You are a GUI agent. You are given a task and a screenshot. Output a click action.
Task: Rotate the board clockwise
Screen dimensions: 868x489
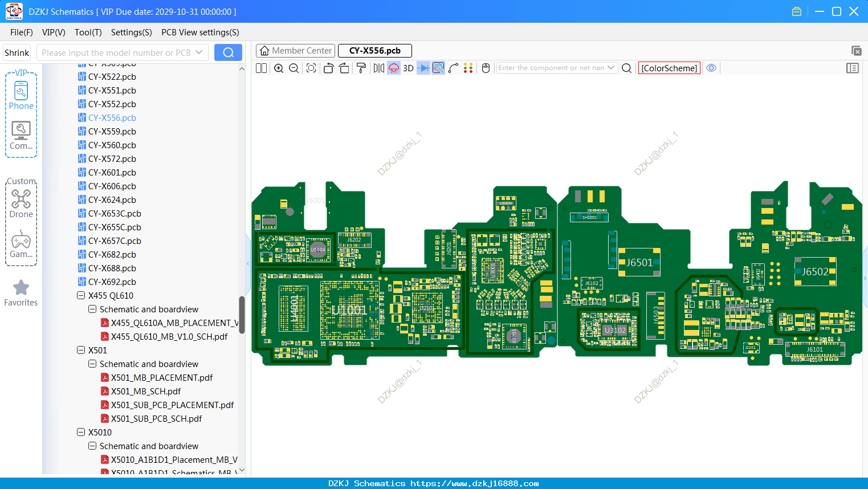[x=344, y=68]
